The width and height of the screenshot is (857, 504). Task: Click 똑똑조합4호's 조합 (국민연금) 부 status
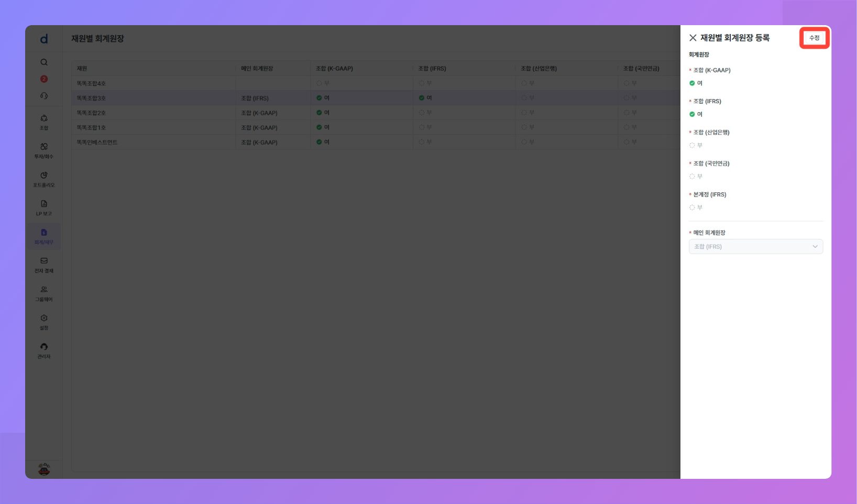click(630, 83)
